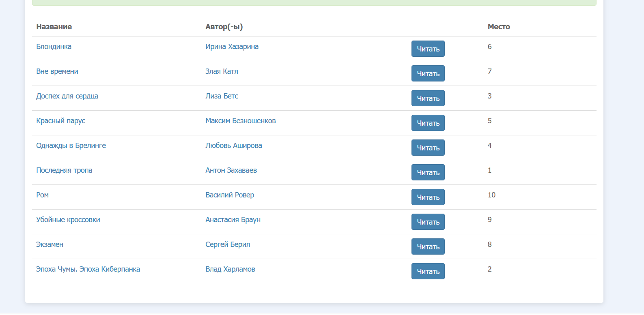Open the story named Ром
The image size is (644, 315).
[42, 195]
